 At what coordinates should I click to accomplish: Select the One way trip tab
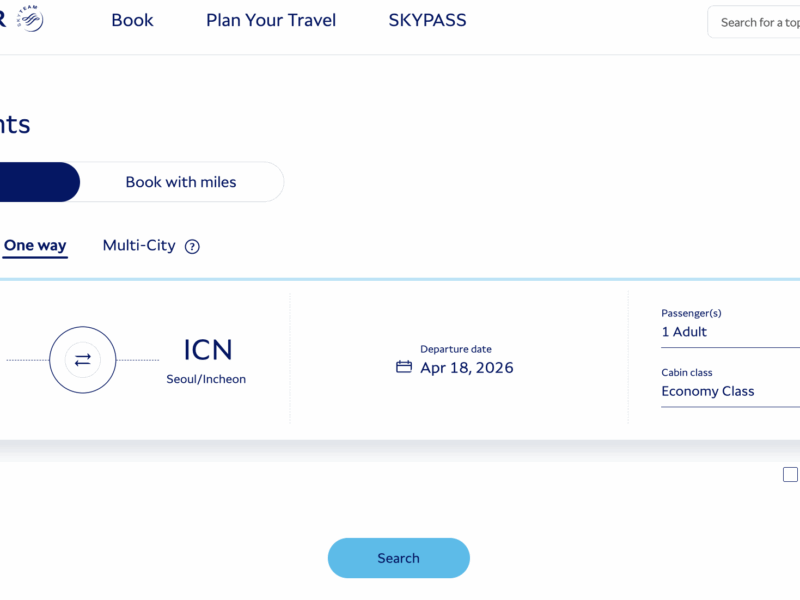[x=35, y=246]
